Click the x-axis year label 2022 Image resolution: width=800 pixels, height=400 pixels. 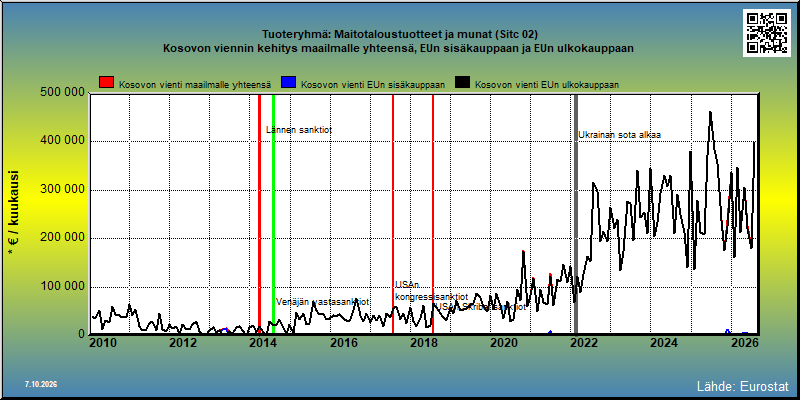(584, 342)
